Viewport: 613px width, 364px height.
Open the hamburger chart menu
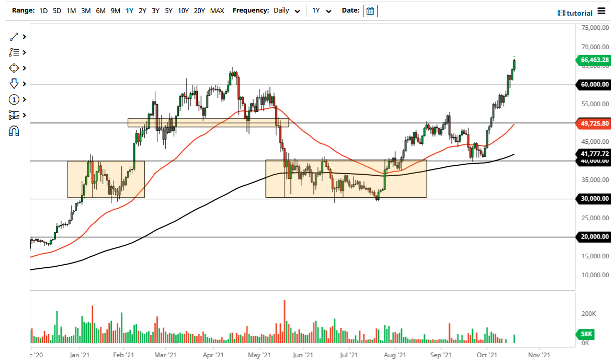click(601, 12)
